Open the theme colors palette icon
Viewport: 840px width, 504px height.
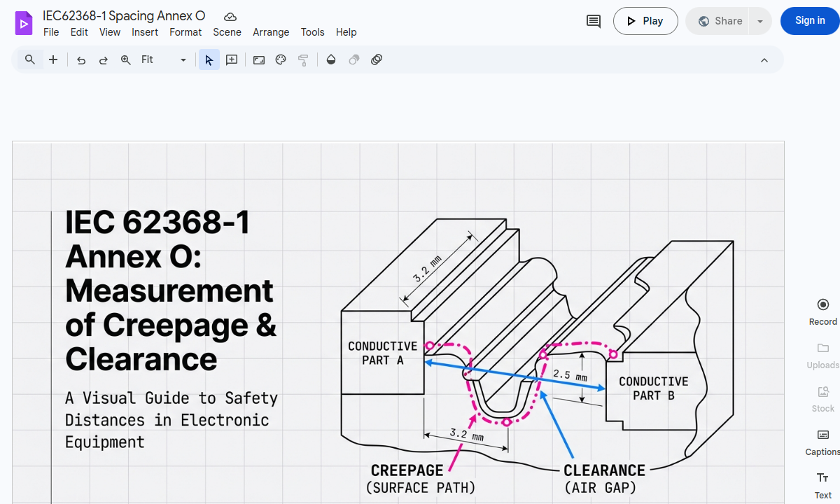[x=280, y=59]
